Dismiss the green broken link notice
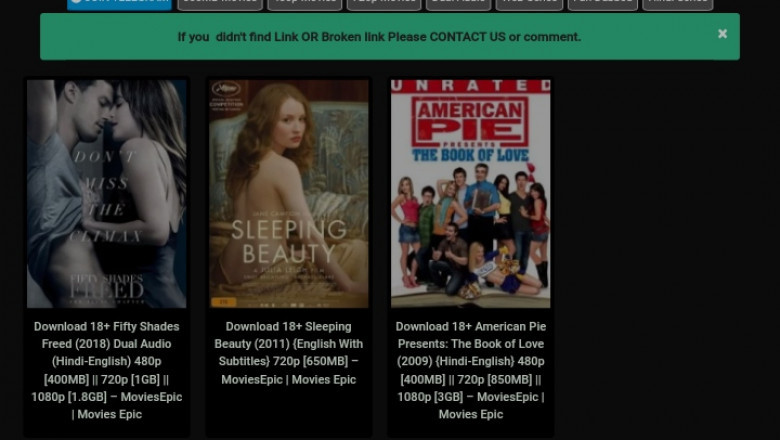780x440 pixels. click(722, 33)
